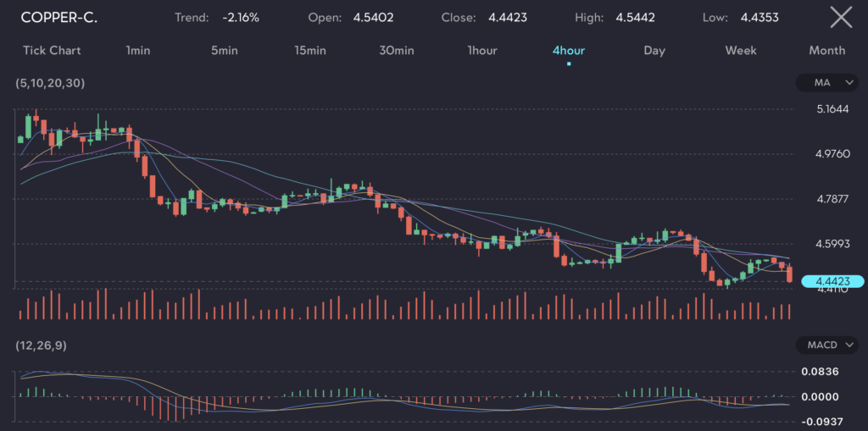Expand the MACD indicator dropdown
The height and width of the screenshot is (431, 868).
click(x=827, y=345)
